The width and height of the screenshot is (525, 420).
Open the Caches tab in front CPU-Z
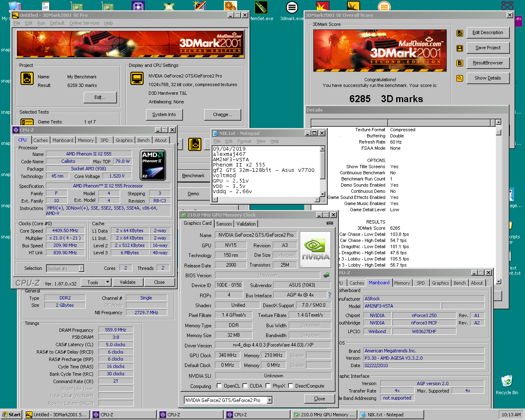tap(41, 140)
